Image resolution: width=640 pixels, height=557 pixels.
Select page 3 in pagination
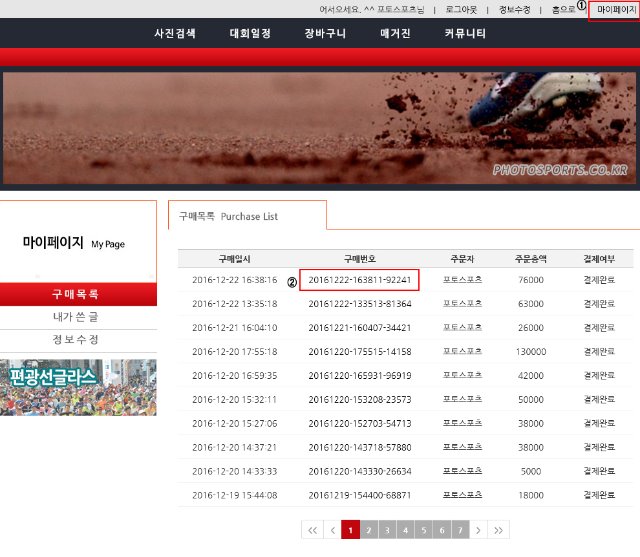point(387,530)
